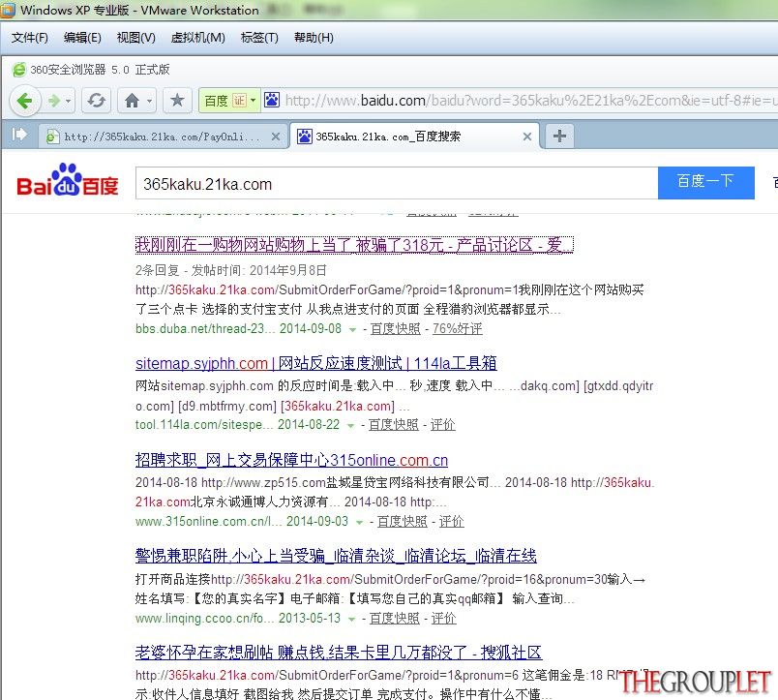Expand the arrow beside tool.114la.com result
Screen dimensions: 778x700
pyautogui.click(x=350, y=425)
